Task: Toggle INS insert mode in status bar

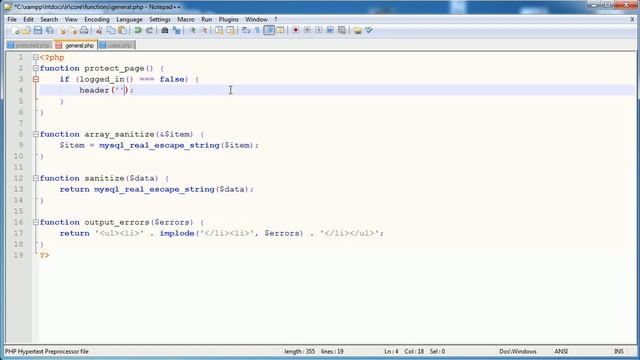Action: click(x=619, y=351)
